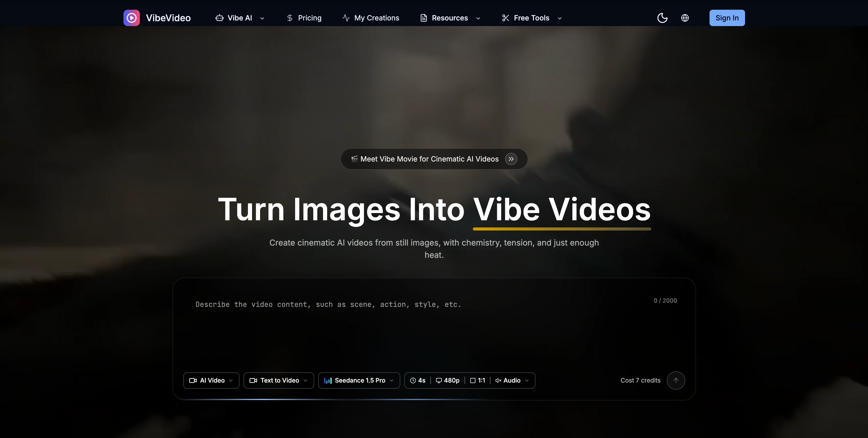The image size is (868, 438).
Task: Expand the Vibe AI chevron arrow
Action: click(x=262, y=18)
